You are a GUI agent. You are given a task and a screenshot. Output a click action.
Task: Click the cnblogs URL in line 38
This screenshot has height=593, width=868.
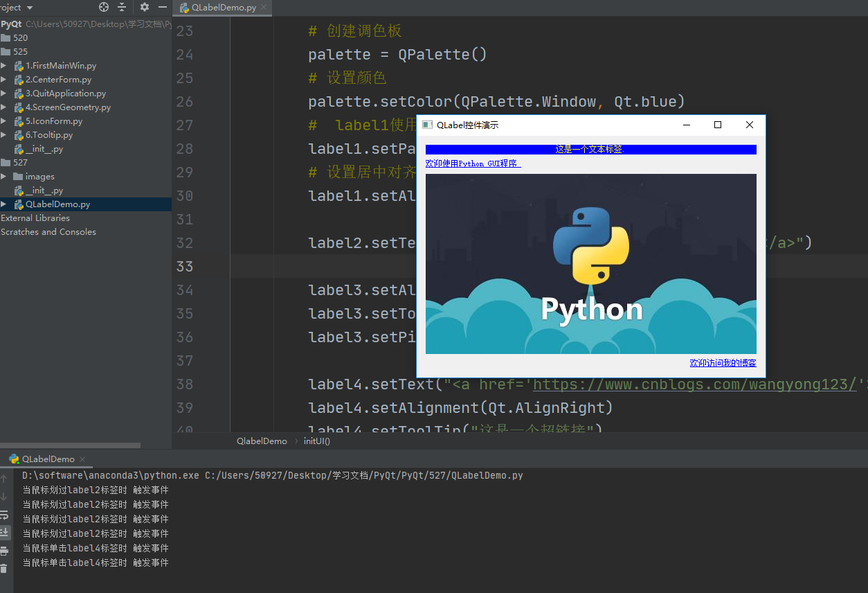(x=695, y=384)
